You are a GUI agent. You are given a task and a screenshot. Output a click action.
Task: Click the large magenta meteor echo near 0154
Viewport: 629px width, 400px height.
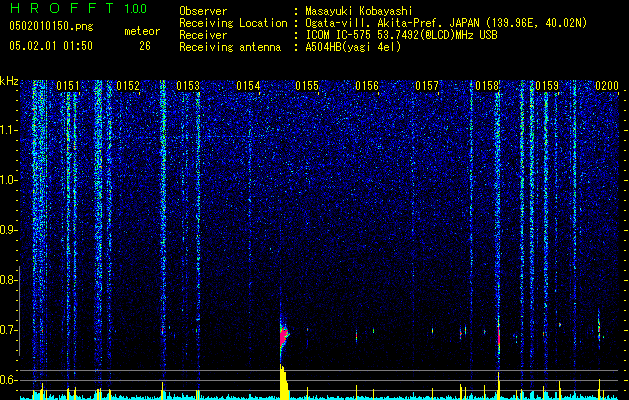coord(284,336)
